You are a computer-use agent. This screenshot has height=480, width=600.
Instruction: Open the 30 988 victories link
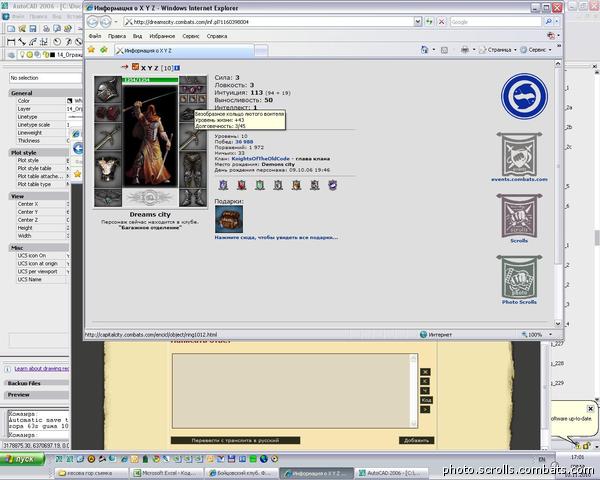click(244, 142)
